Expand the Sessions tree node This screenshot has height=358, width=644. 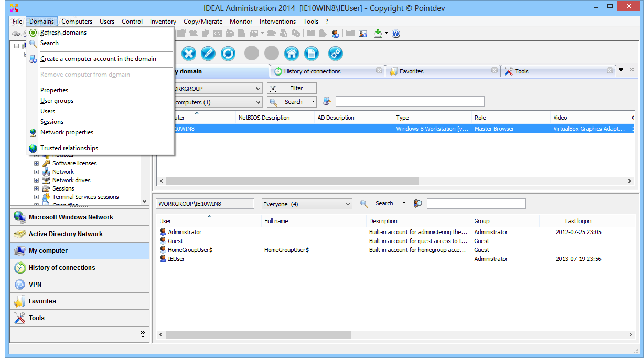tap(37, 188)
